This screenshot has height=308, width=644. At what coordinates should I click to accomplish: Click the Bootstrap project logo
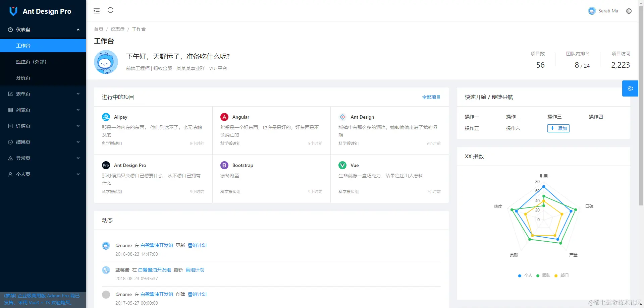click(x=224, y=165)
